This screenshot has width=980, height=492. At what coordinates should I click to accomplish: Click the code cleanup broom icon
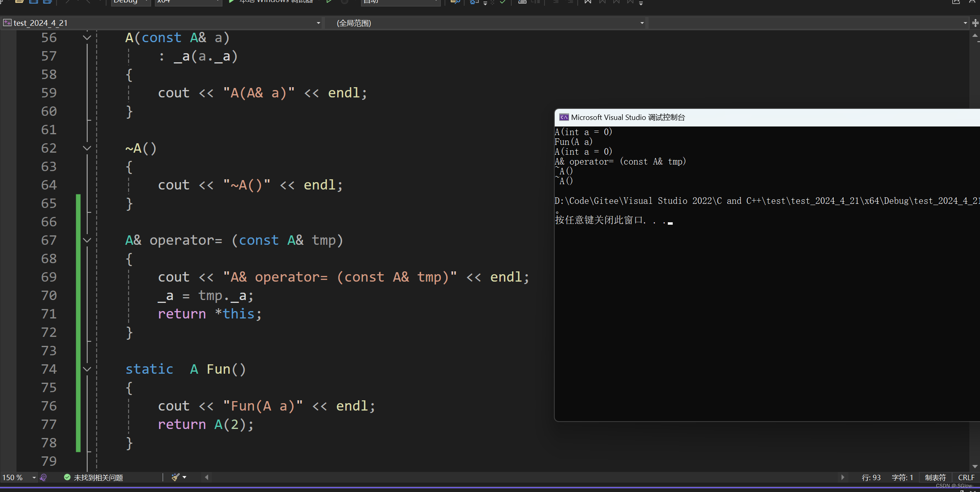[175, 477]
